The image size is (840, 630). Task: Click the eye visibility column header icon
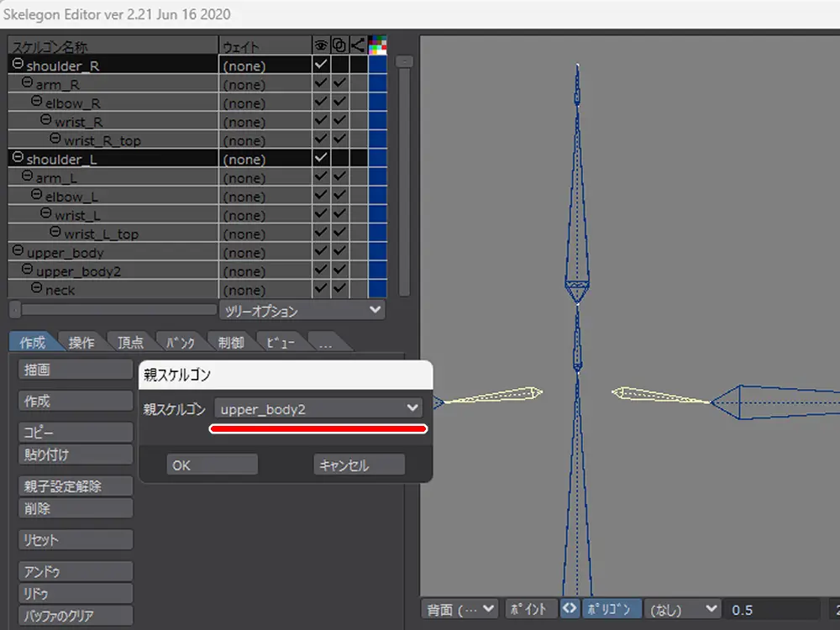pos(321,45)
